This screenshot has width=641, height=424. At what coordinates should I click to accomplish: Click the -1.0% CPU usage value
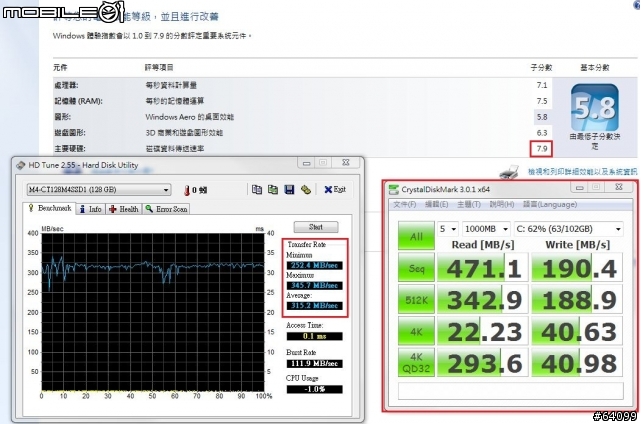click(314, 389)
